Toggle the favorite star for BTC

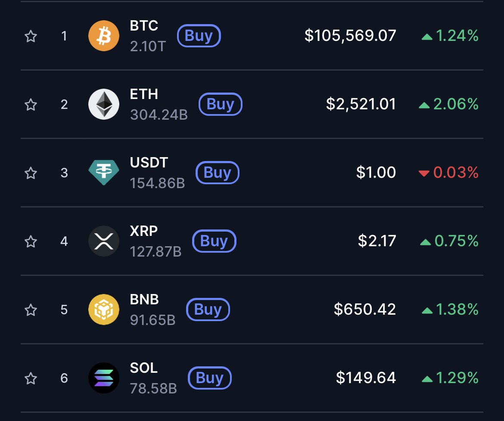pyautogui.click(x=31, y=36)
